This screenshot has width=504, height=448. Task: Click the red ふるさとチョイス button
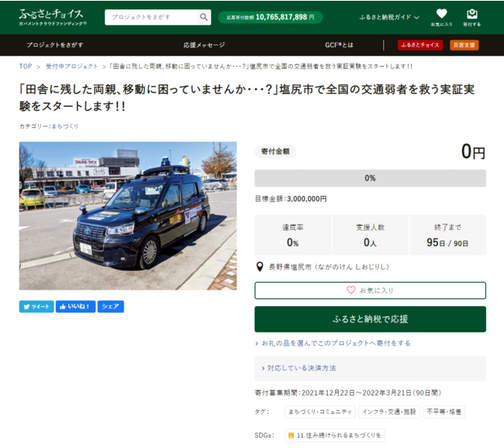(x=420, y=45)
